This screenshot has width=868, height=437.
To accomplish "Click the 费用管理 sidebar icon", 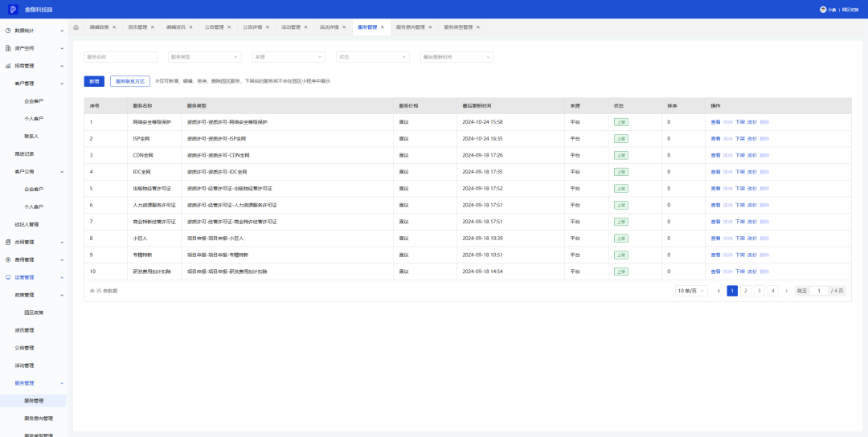I will [8, 259].
